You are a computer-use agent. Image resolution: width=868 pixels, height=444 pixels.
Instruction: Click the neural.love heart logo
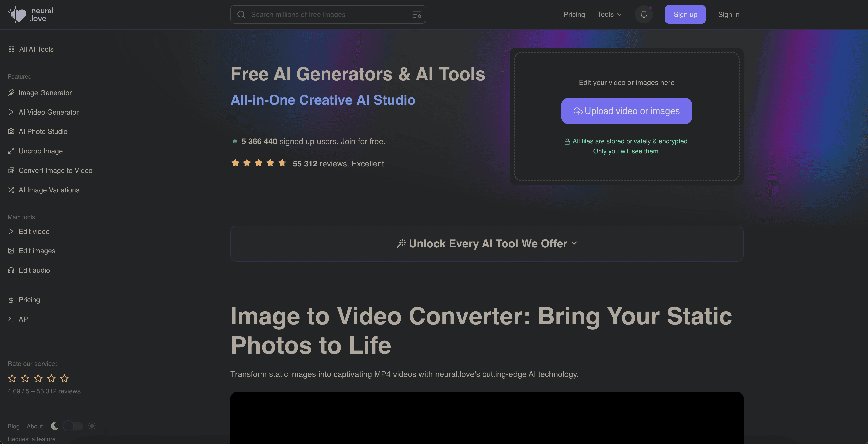pos(17,15)
